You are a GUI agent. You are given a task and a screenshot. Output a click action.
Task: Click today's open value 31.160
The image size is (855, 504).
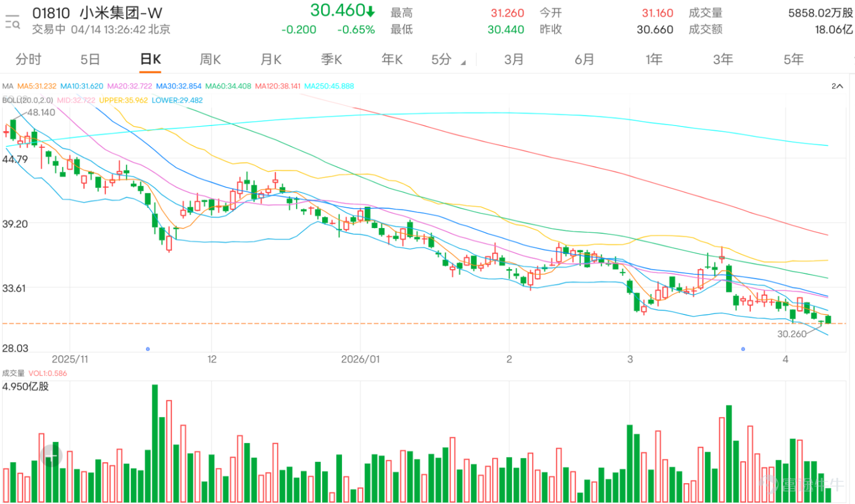pos(657,13)
